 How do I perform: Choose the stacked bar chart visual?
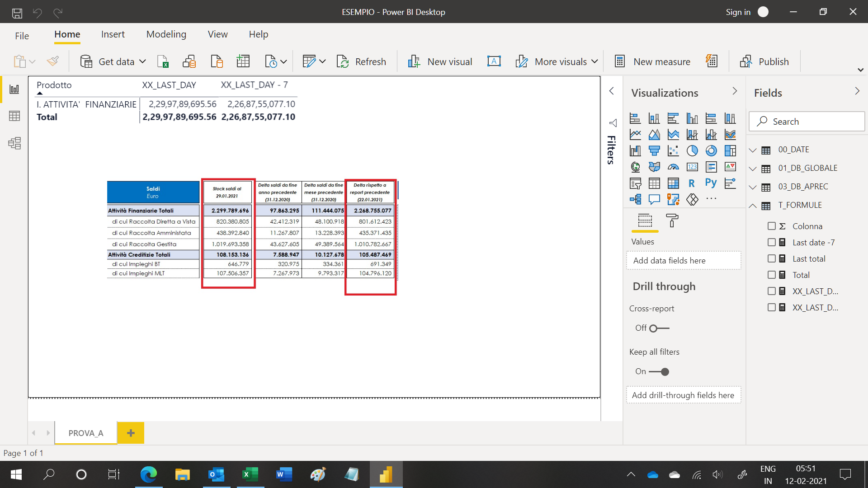coord(635,118)
